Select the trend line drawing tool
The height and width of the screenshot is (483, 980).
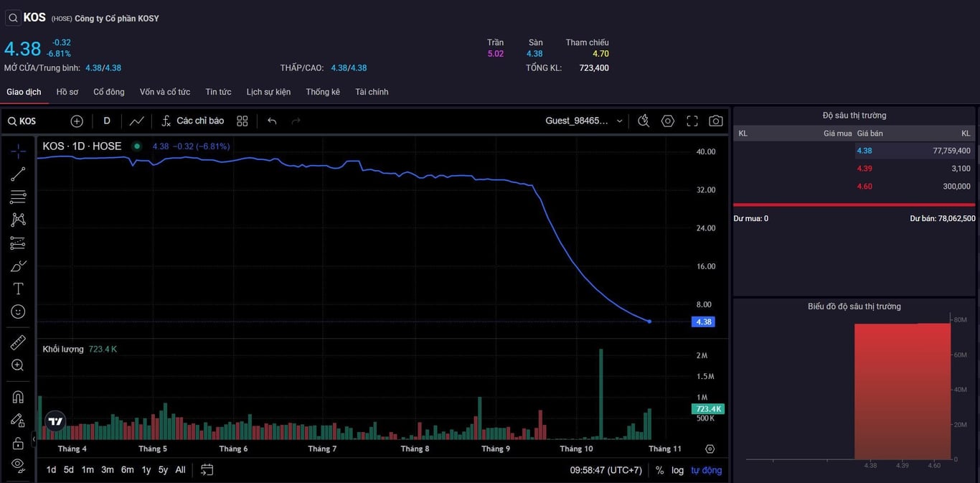(x=18, y=174)
